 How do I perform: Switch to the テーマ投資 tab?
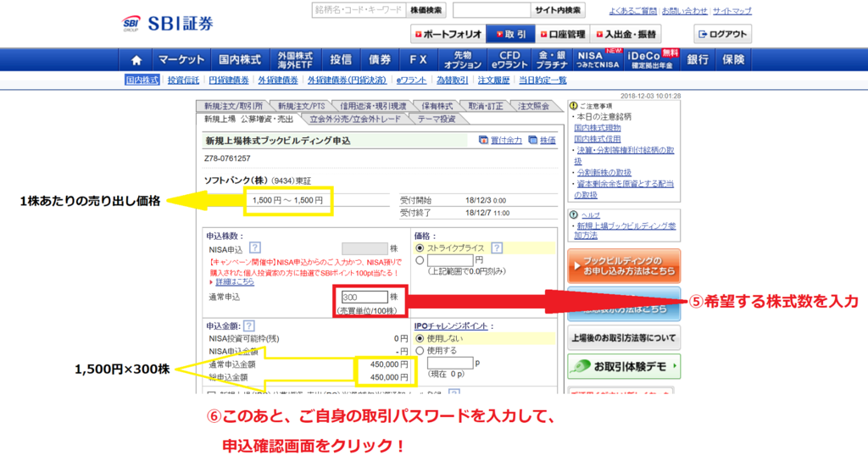[437, 119]
